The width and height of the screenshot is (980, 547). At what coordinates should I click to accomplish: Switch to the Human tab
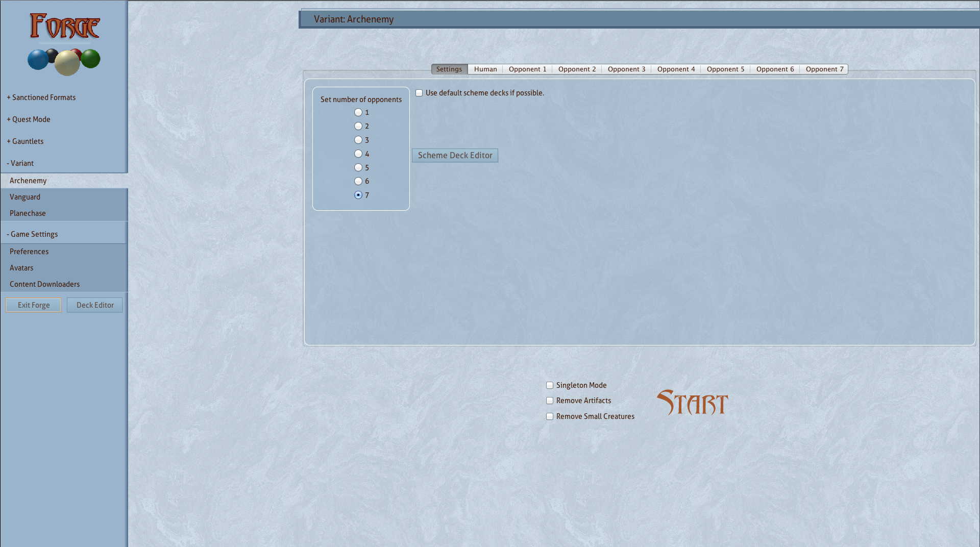(x=485, y=69)
